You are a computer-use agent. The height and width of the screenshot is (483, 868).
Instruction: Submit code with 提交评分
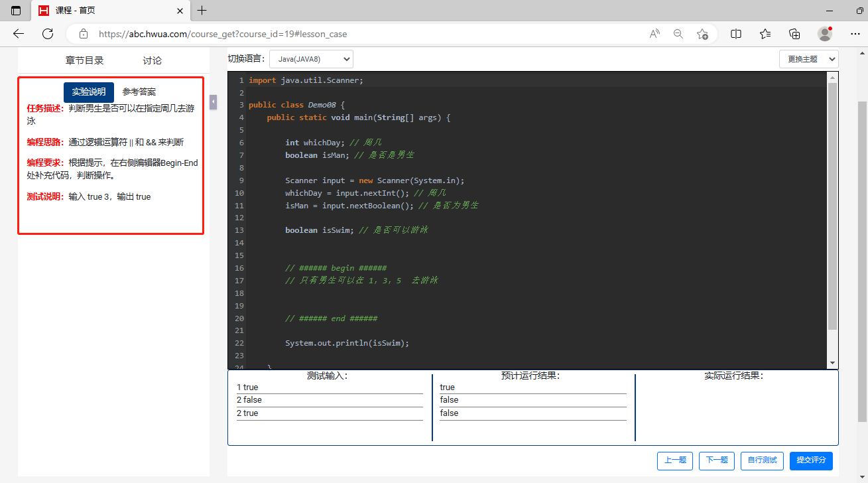click(x=812, y=460)
